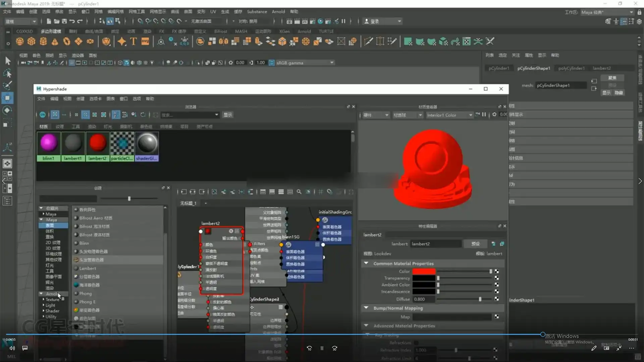This screenshot has width=644, height=362.
Task: Pause the attribute update with pause toolbar icon
Action: (344, 21)
